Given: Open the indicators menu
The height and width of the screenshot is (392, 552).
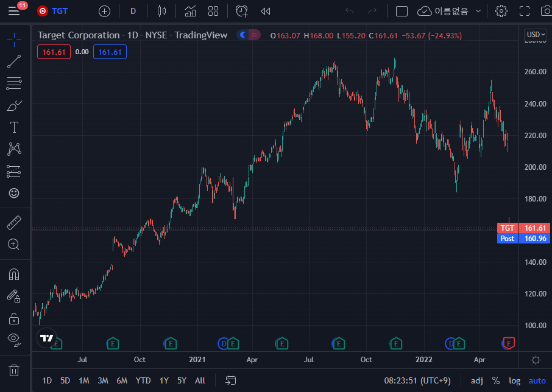Looking at the screenshot, I should pyautogui.click(x=191, y=11).
